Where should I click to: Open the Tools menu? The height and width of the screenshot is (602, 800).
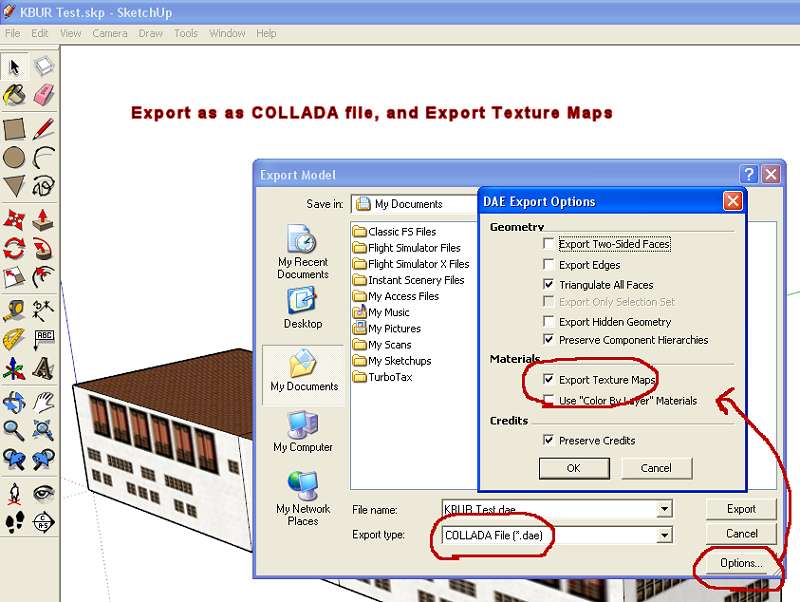(185, 33)
